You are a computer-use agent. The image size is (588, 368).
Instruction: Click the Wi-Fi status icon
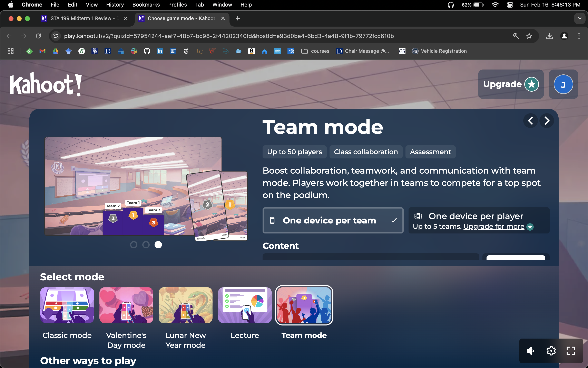tap(495, 5)
